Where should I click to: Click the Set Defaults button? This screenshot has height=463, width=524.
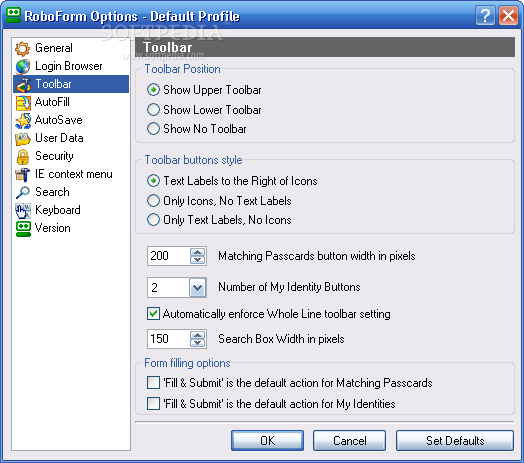(455, 441)
